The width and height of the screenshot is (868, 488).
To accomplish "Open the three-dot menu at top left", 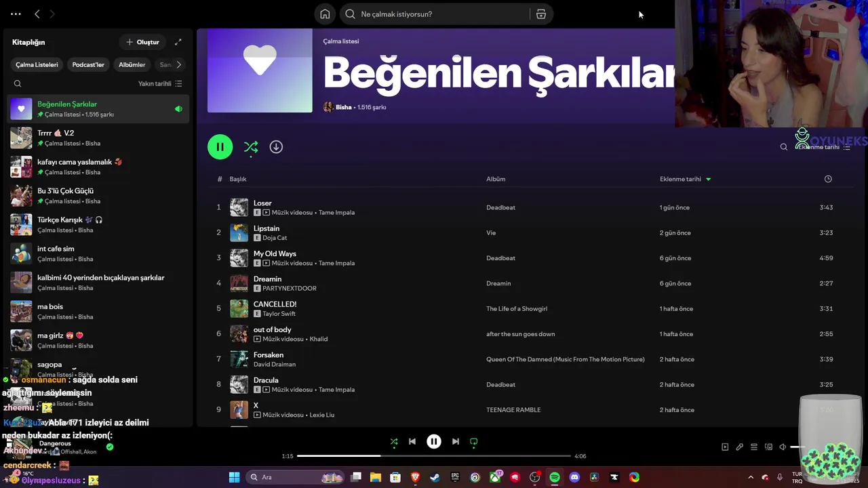I will point(16,14).
